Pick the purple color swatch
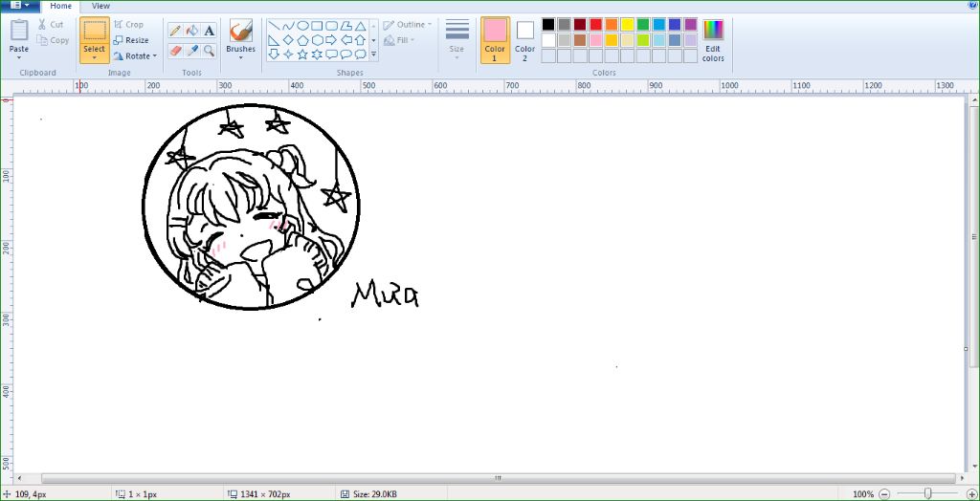The image size is (980, 501). 691,24
